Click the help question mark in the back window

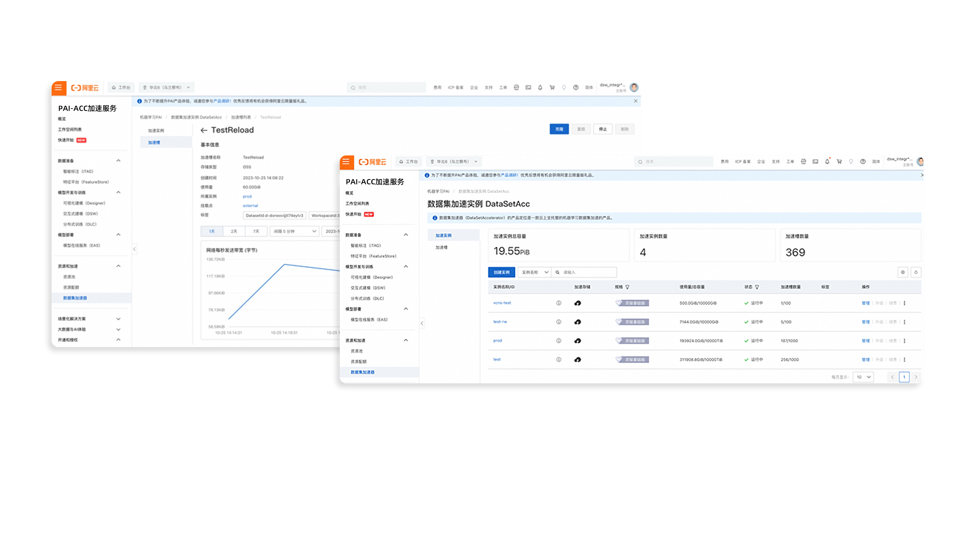click(576, 88)
